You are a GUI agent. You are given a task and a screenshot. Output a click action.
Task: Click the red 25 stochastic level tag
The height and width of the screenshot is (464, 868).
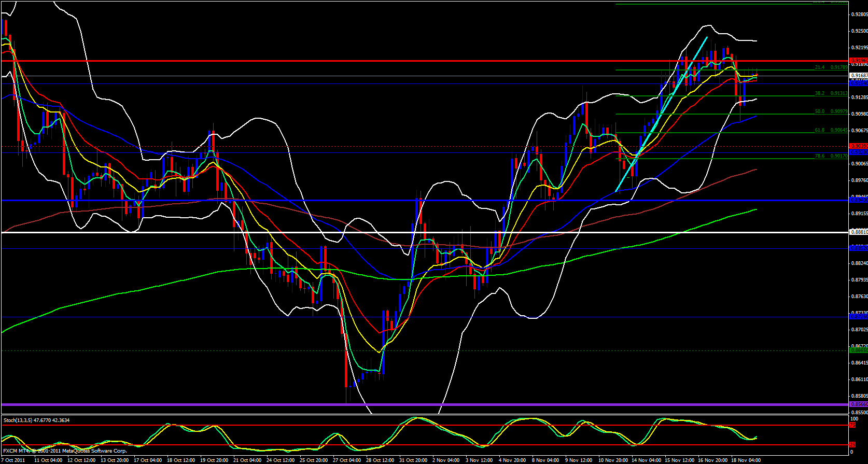[x=852, y=445]
